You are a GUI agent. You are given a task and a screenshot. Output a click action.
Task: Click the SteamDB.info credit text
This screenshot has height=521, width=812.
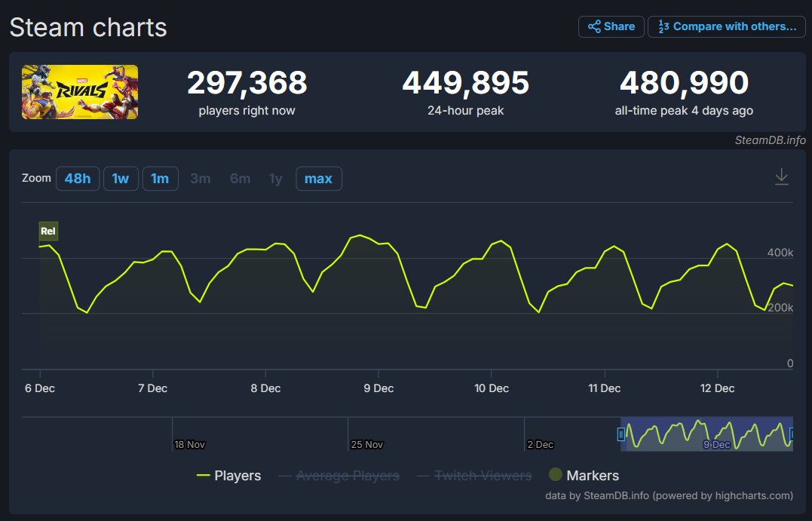click(770, 140)
